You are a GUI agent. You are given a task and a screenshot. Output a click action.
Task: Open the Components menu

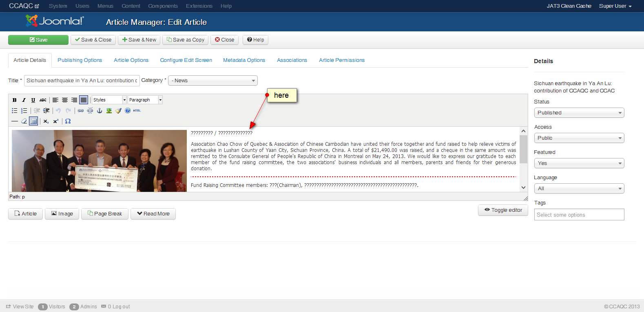click(163, 6)
